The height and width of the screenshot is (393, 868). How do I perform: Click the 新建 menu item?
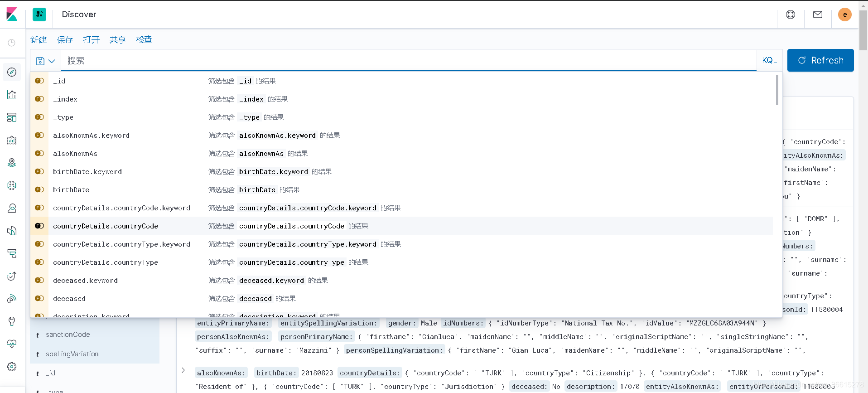click(39, 40)
